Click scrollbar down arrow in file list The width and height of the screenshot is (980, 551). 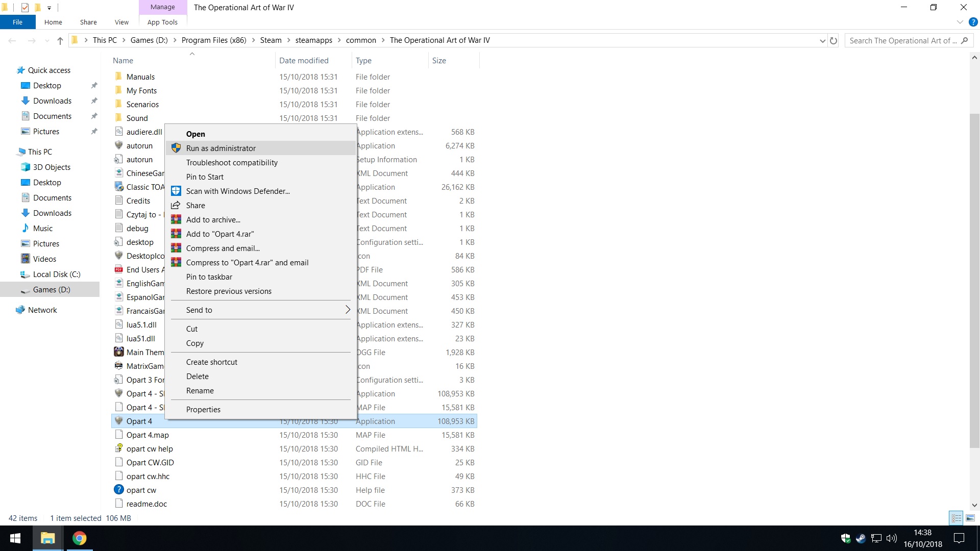coord(974,505)
